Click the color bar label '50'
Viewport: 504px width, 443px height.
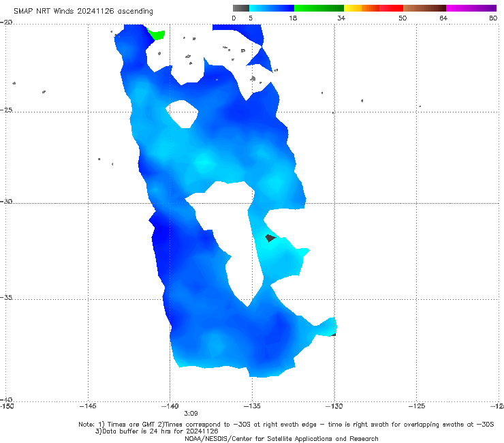tap(403, 18)
